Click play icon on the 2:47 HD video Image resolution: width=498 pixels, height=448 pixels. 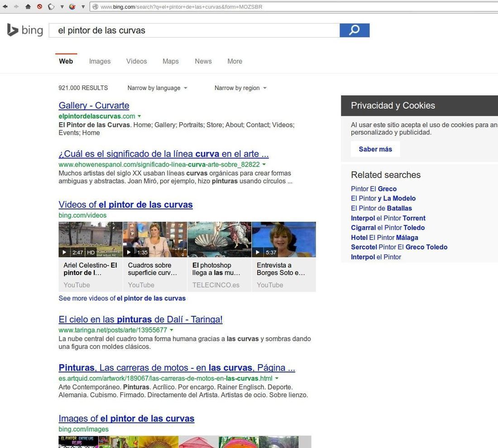64,253
